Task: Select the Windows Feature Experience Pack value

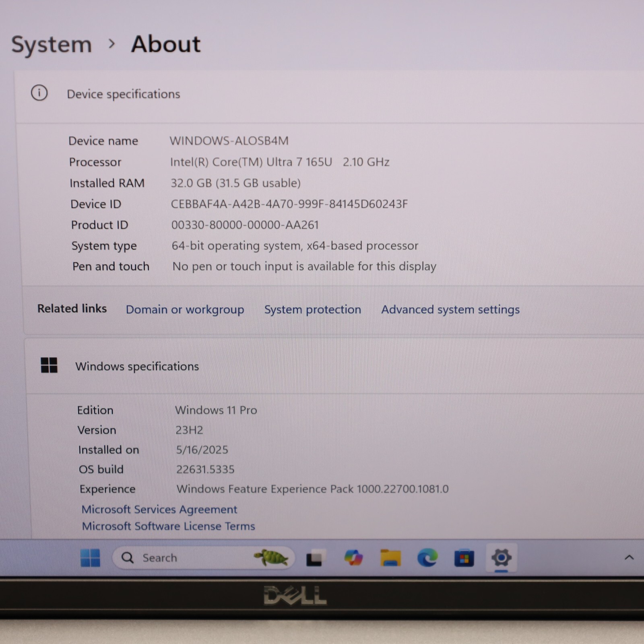Action: (x=312, y=489)
